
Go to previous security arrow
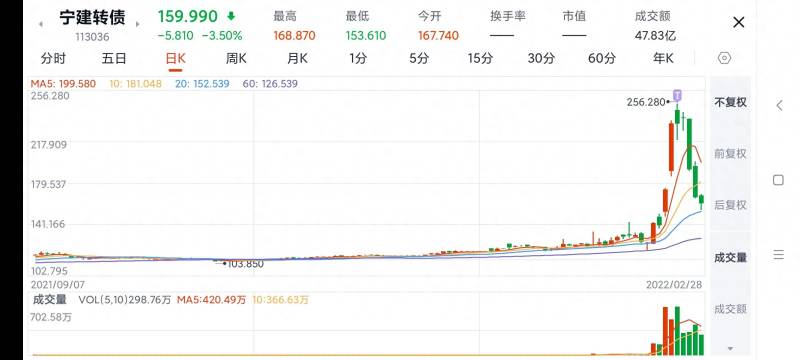click(x=41, y=23)
